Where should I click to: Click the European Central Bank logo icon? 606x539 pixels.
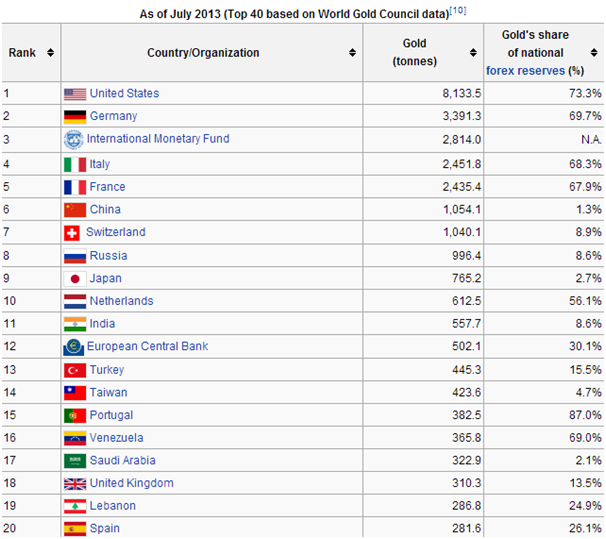(x=73, y=347)
